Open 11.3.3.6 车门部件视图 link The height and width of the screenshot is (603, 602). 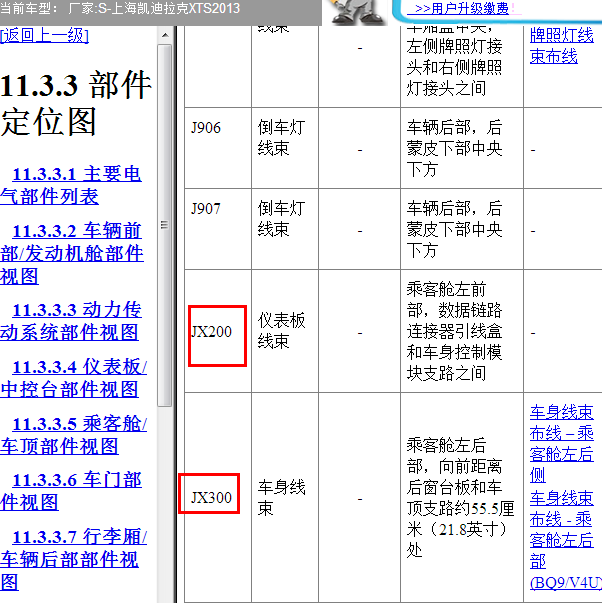71,491
